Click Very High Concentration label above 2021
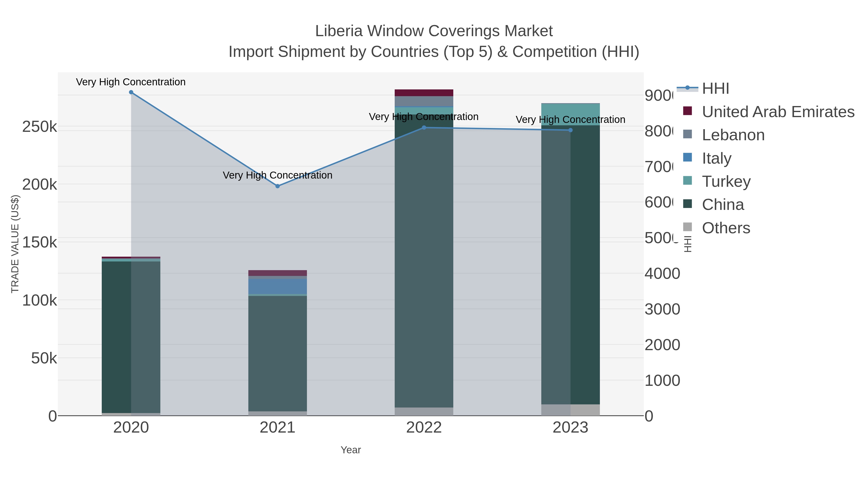Screen dimensions: 868x488 (x=278, y=175)
